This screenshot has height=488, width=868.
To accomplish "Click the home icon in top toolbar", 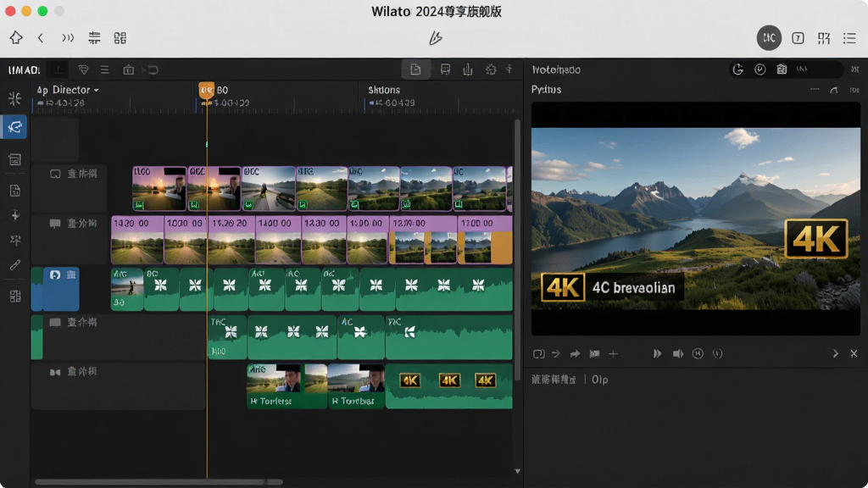I will point(16,37).
